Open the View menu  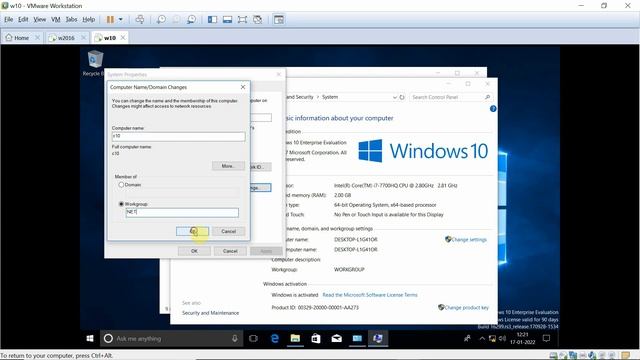(40, 19)
